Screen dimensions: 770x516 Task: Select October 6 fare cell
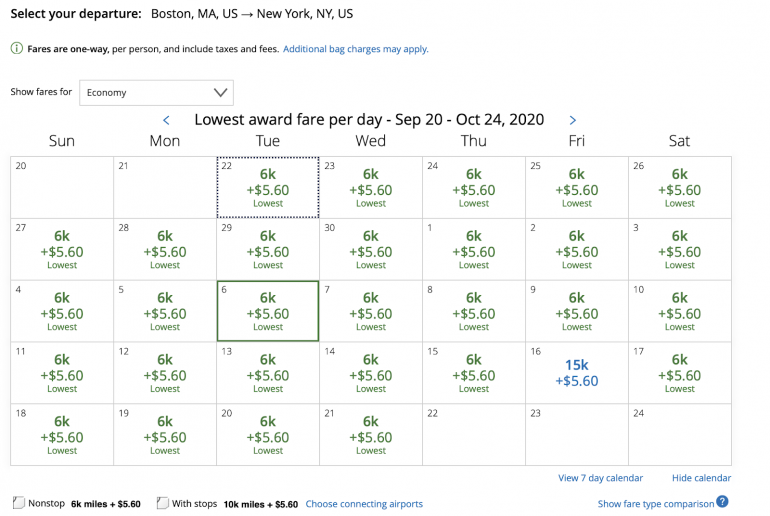[x=268, y=311]
